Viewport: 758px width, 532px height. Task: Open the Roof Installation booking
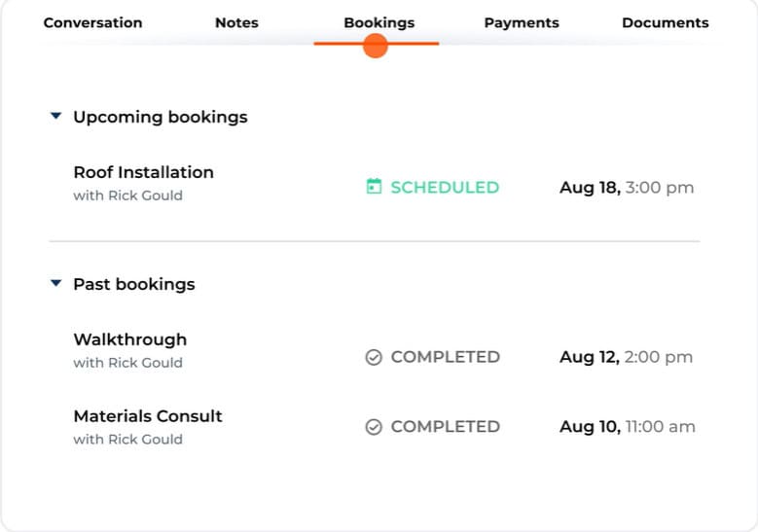(143, 172)
